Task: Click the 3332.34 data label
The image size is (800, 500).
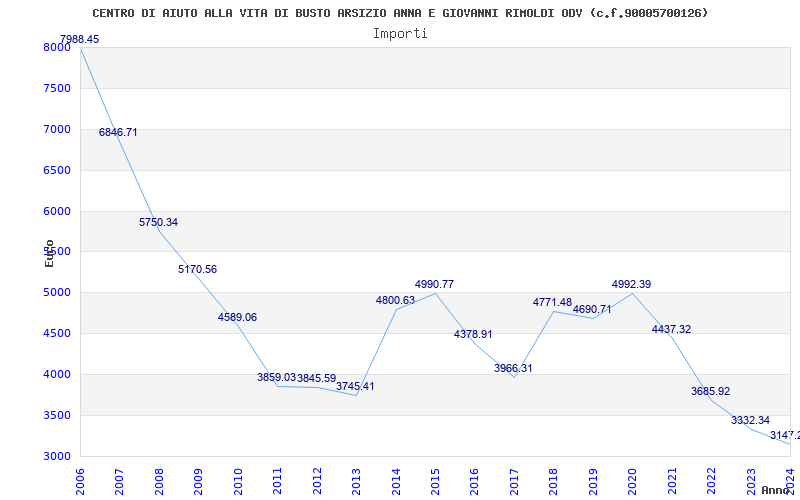Action: [x=750, y=420]
